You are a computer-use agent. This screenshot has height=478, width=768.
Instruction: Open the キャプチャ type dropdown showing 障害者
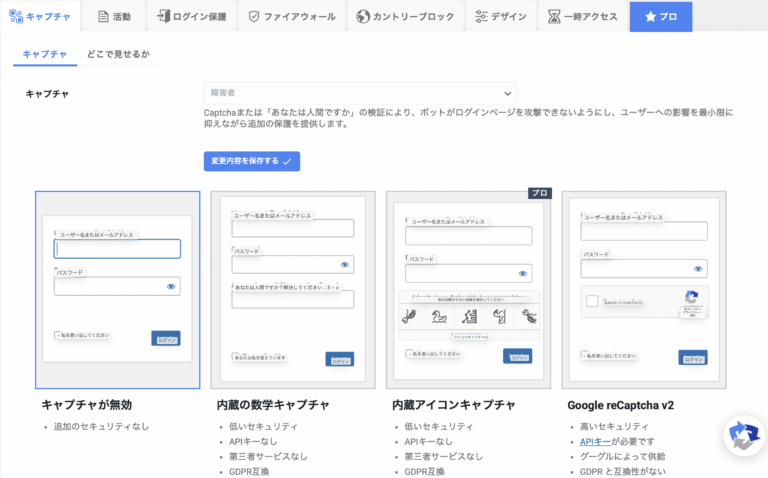click(359, 93)
